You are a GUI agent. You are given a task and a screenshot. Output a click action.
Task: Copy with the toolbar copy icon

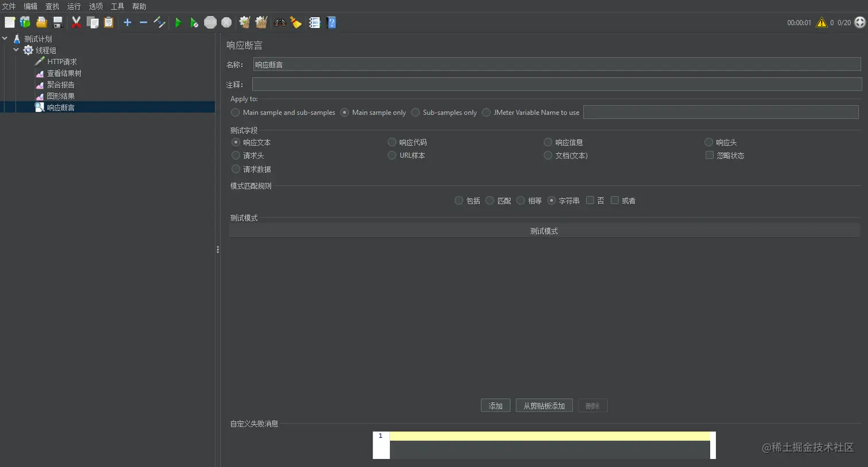pos(92,22)
